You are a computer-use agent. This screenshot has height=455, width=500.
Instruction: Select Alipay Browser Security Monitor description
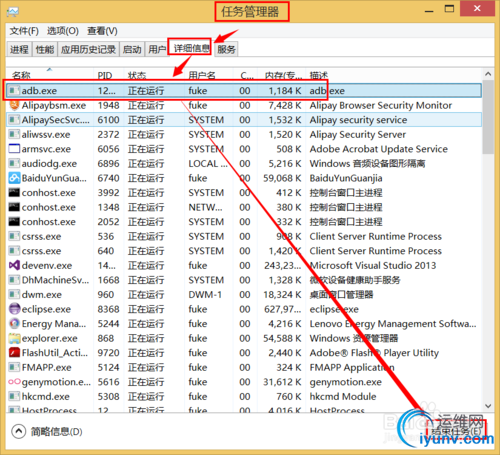[x=381, y=105]
